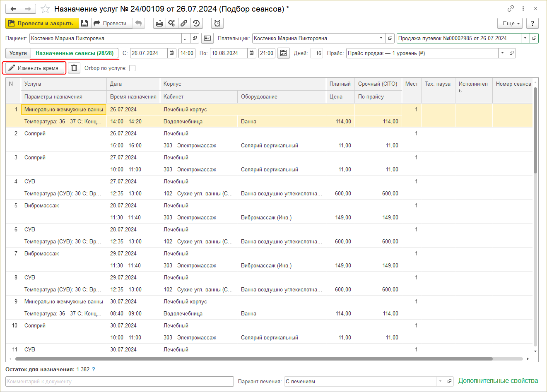Open the three-dots menu in title bar
This screenshot has height=392, width=547.
(523, 9)
